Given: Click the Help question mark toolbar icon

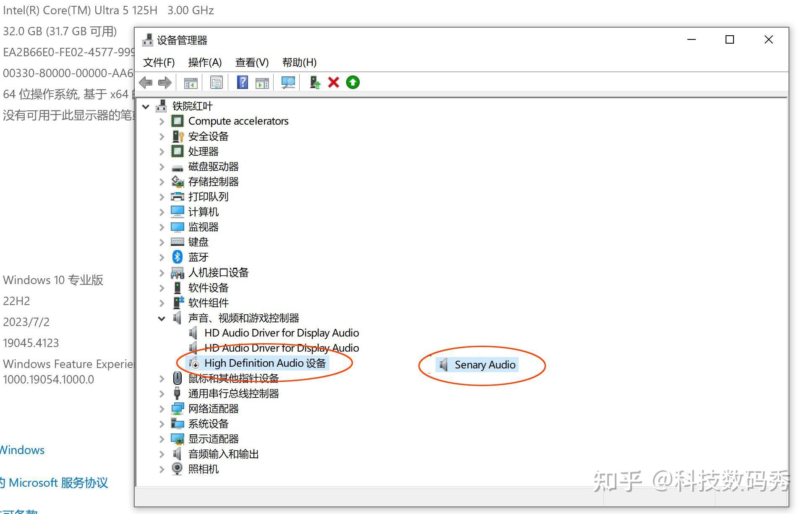Looking at the screenshot, I should 242,82.
